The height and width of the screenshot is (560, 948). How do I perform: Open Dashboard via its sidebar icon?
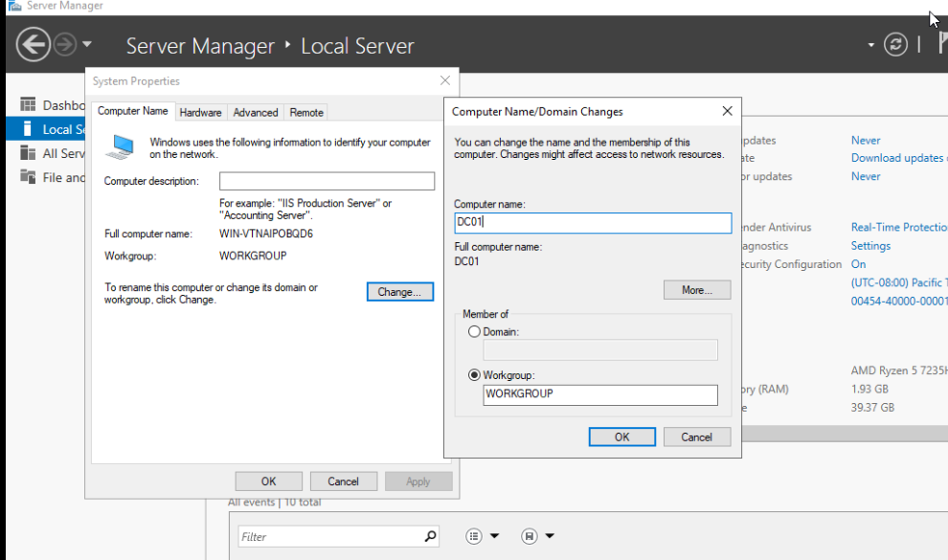[28, 105]
